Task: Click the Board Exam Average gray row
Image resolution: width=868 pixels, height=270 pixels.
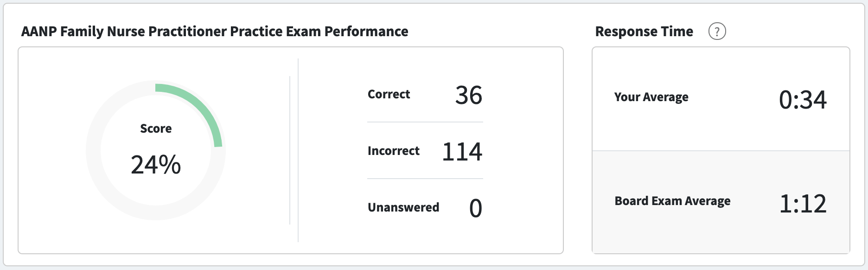Action: pyautogui.click(x=721, y=202)
